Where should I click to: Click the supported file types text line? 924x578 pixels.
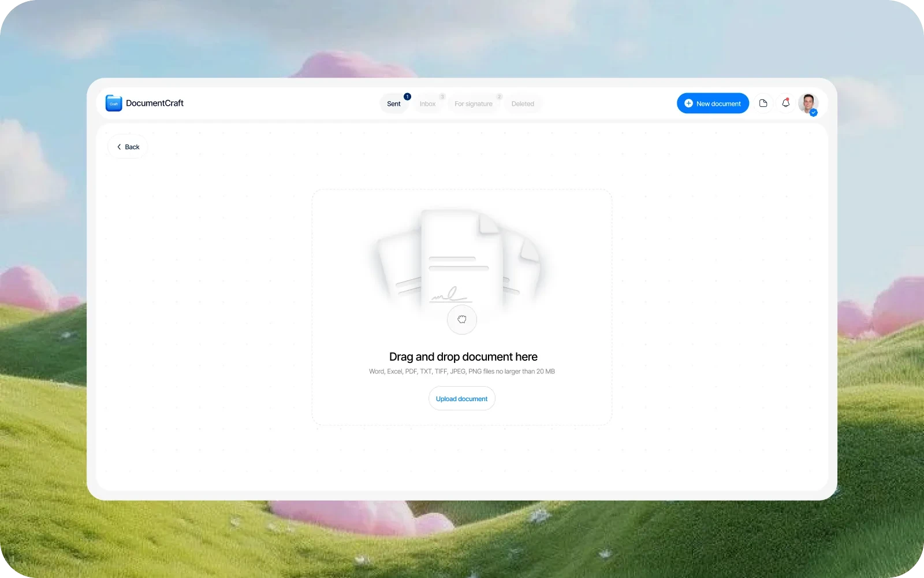point(462,372)
